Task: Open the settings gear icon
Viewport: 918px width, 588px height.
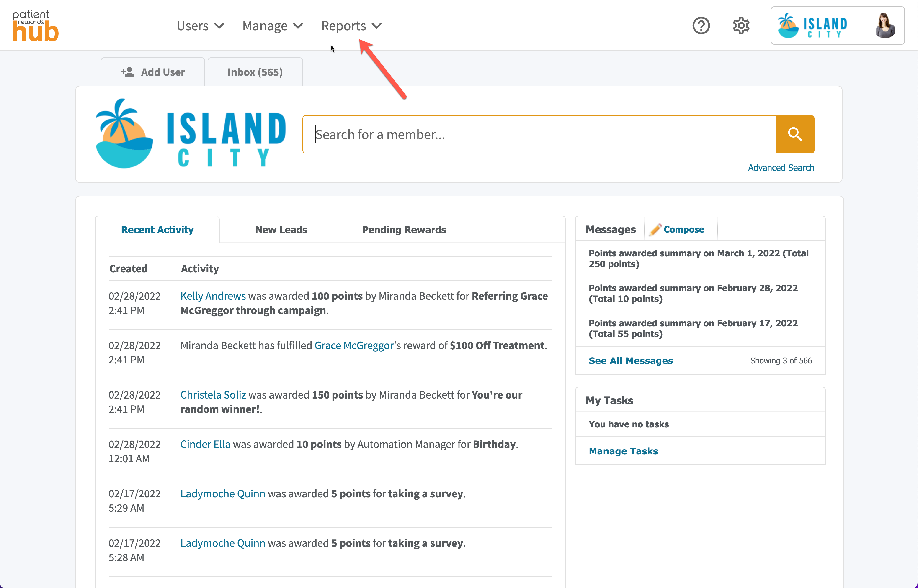Action: 741,26
